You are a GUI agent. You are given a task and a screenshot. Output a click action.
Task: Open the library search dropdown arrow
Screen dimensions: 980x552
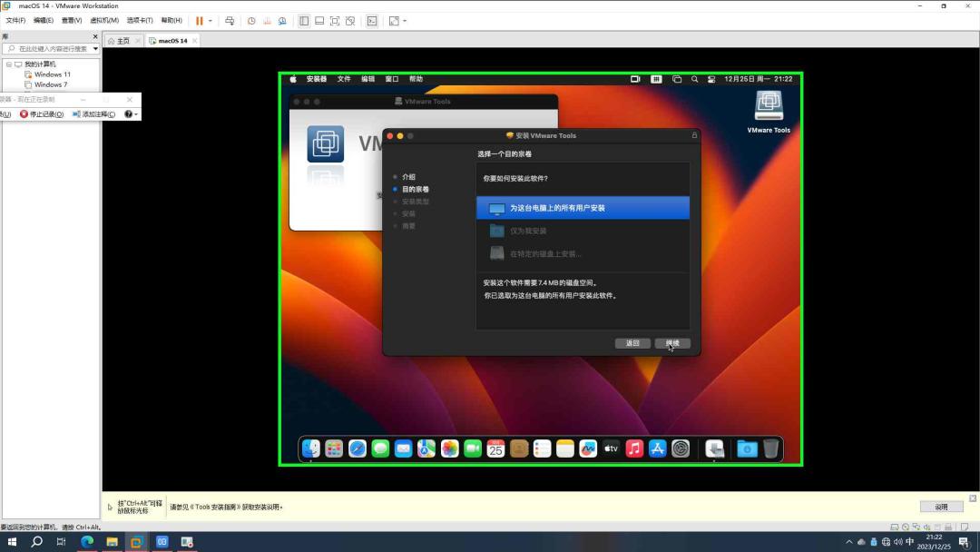click(95, 48)
